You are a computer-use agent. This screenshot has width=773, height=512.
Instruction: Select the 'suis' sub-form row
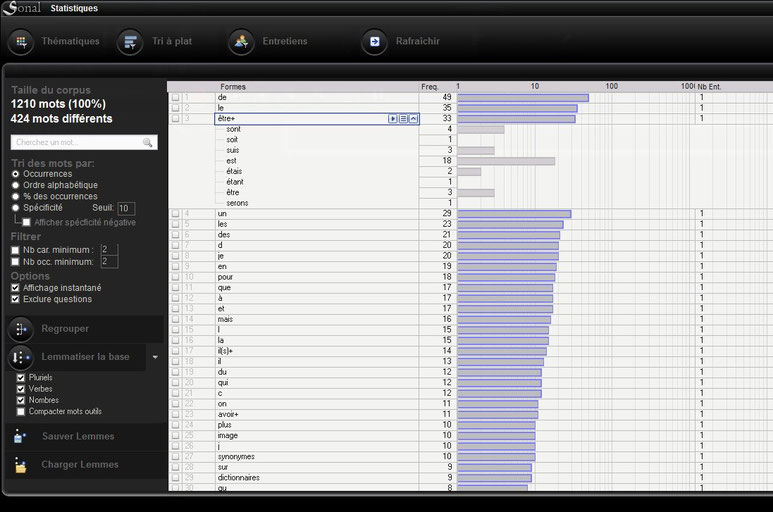point(317,150)
